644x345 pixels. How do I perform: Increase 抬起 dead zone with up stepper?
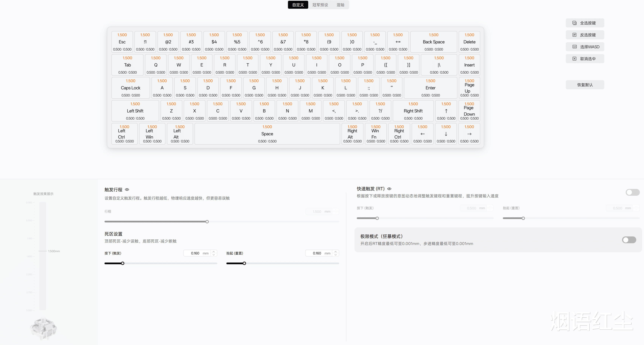[x=335, y=251]
